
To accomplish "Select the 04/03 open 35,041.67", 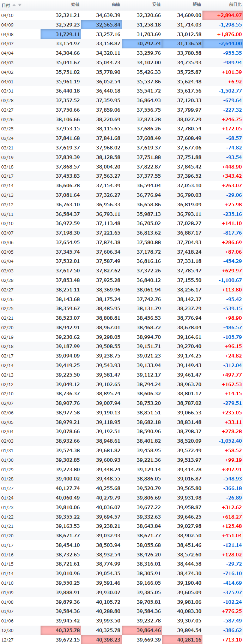I will (x=68, y=63).
